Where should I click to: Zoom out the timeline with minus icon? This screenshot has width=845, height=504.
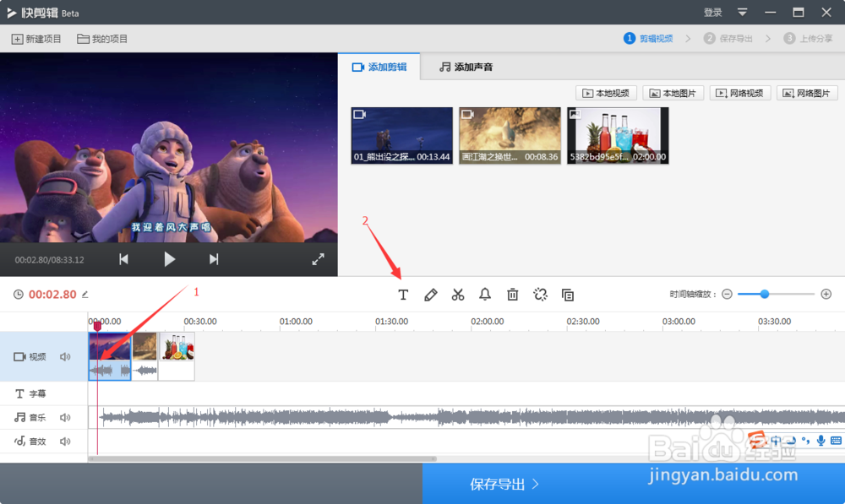point(727,294)
